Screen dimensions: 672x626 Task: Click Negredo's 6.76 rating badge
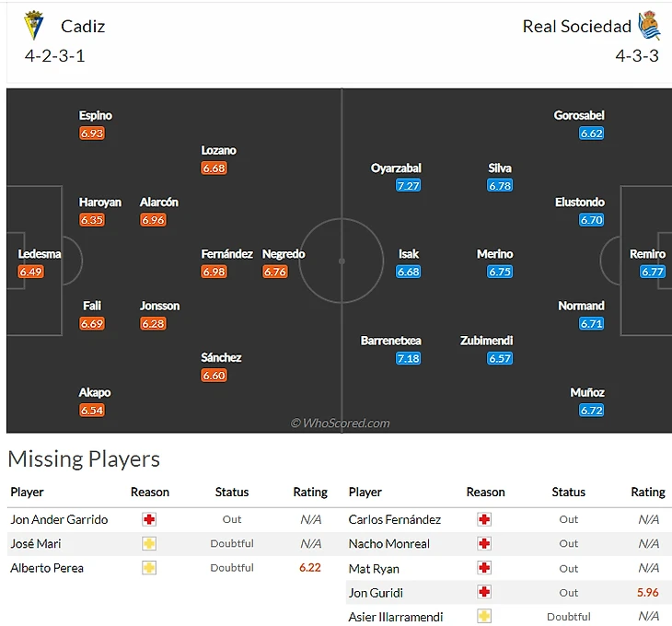point(275,272)
